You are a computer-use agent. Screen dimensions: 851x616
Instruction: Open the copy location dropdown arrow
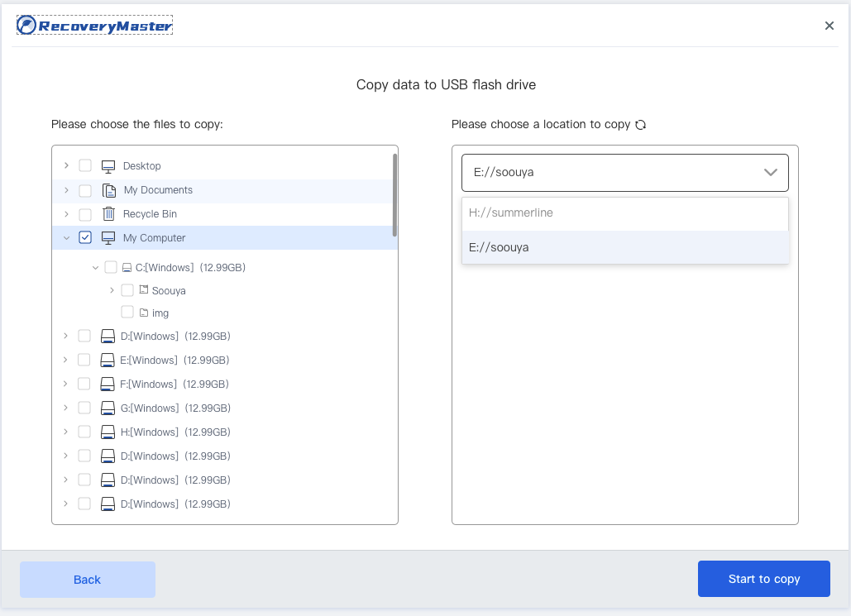[x=770, y=173]
